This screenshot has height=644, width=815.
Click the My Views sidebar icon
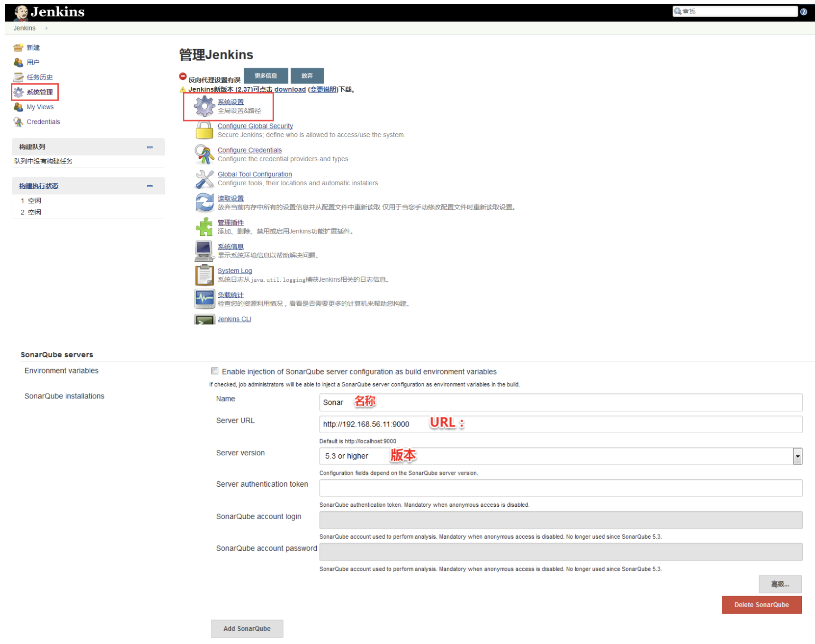tap(18, 107)
